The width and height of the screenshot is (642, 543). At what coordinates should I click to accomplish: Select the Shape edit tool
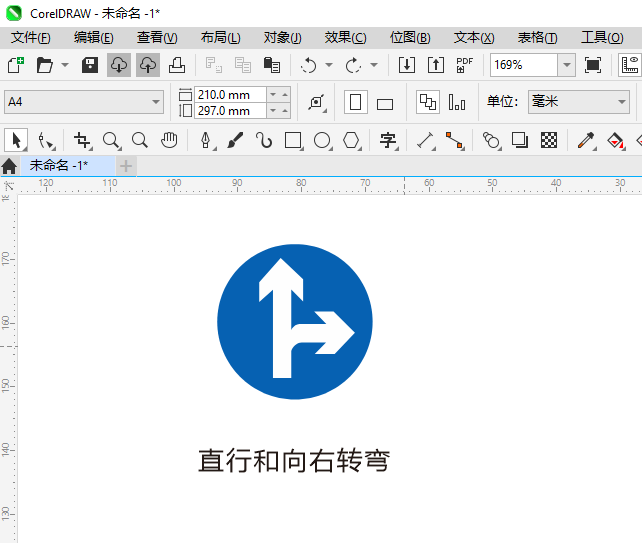(x=46, y=140)
